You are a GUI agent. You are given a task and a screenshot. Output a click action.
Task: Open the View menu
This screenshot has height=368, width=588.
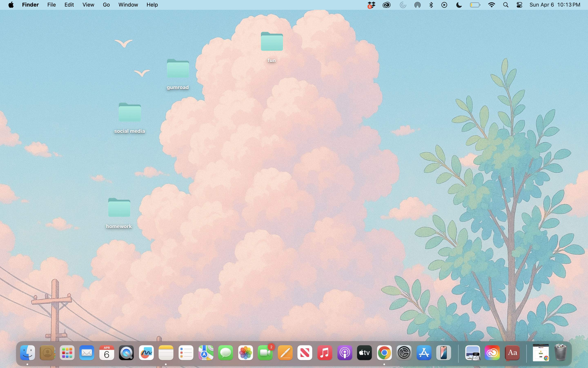click(88, 5)
